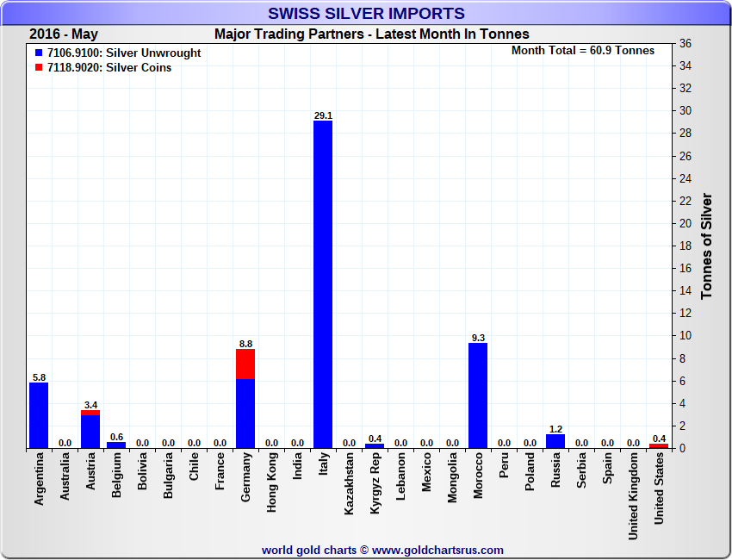732x560 pixels.
Task: Click the 8.8 value above Germany
Action: click(x=245, y=344)
